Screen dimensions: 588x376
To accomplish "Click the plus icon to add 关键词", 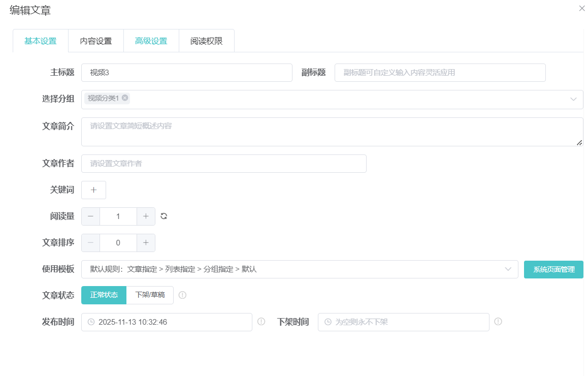I will [x=93, y=190].
